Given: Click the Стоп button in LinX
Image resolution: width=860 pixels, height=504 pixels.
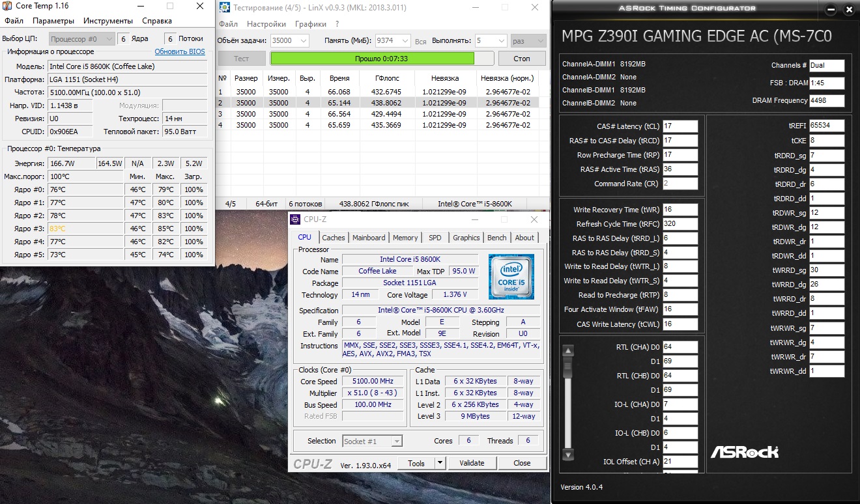Looking at the screenshot, I should (522, 59).
